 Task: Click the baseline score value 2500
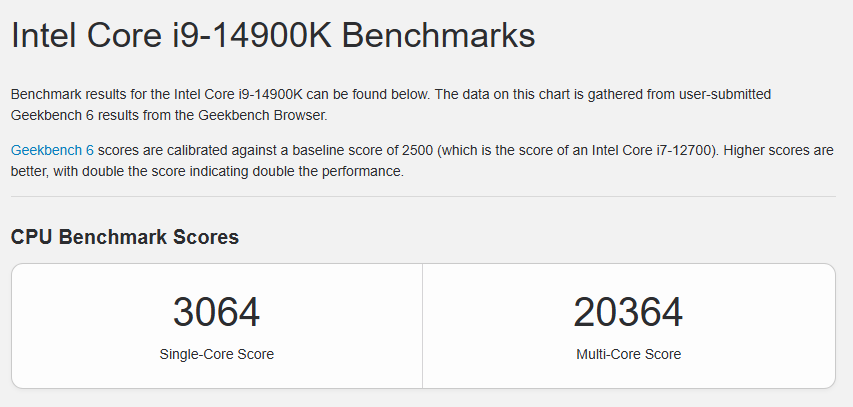point(418,150)
